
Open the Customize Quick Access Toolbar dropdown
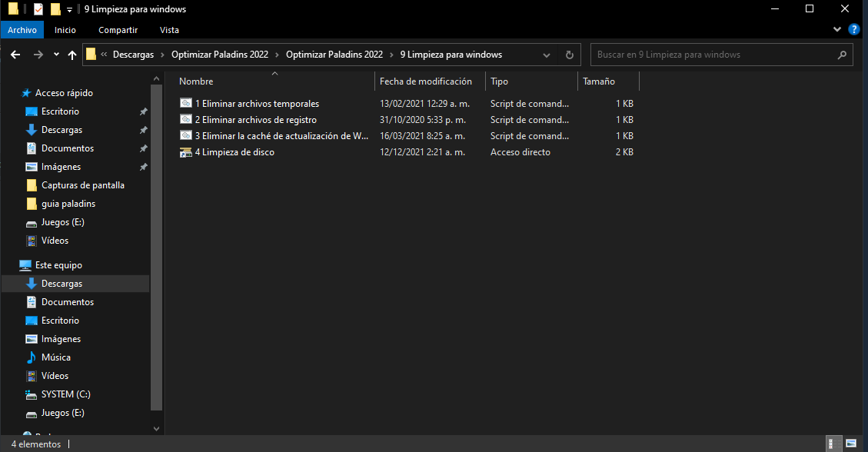pyautogui.click(x=69, y=9)
